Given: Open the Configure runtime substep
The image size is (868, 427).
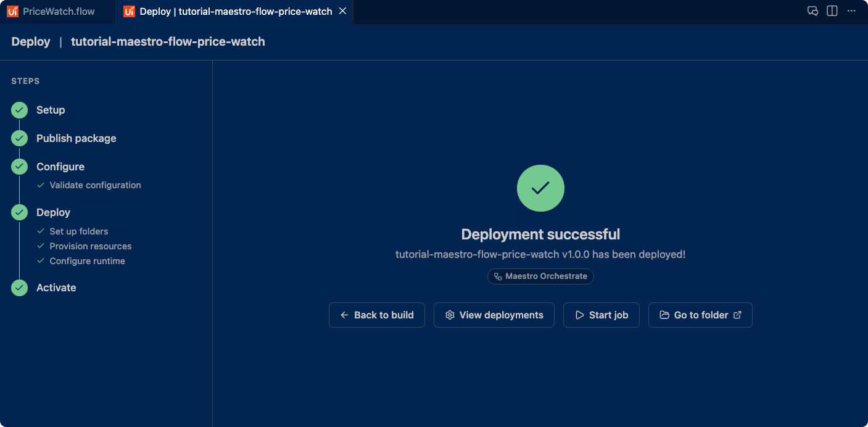Looking at the screenshot, I should pos(87,261).
